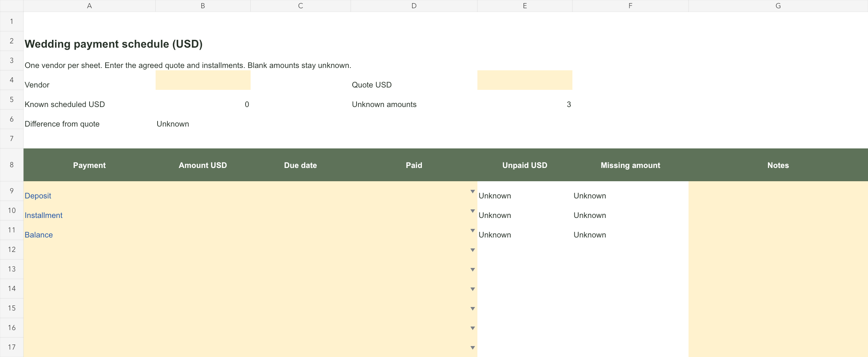Click the Deposit row Unpaid USD cell

[525, 191]
